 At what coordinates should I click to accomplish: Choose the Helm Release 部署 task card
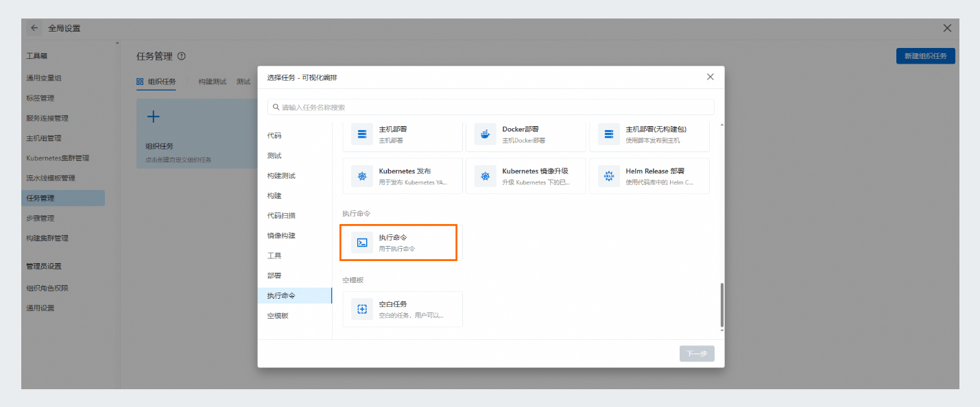coord(649,176)
